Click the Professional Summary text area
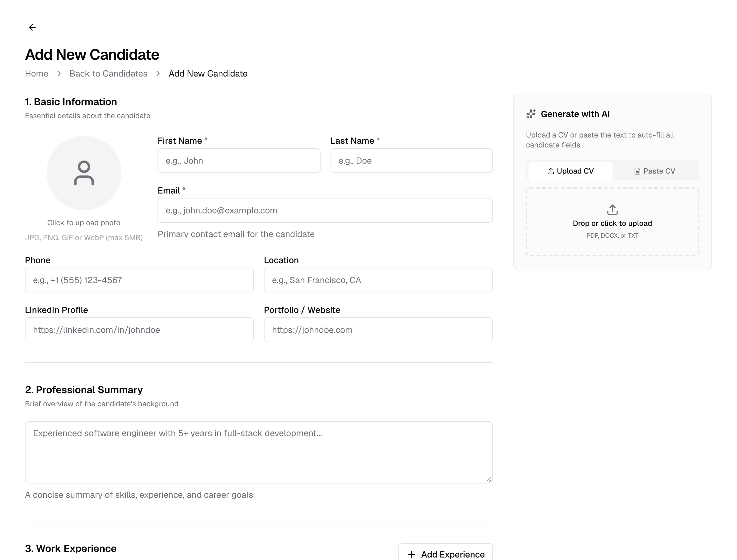This screenshot has width=737, height=560. [x=259, y=452]
